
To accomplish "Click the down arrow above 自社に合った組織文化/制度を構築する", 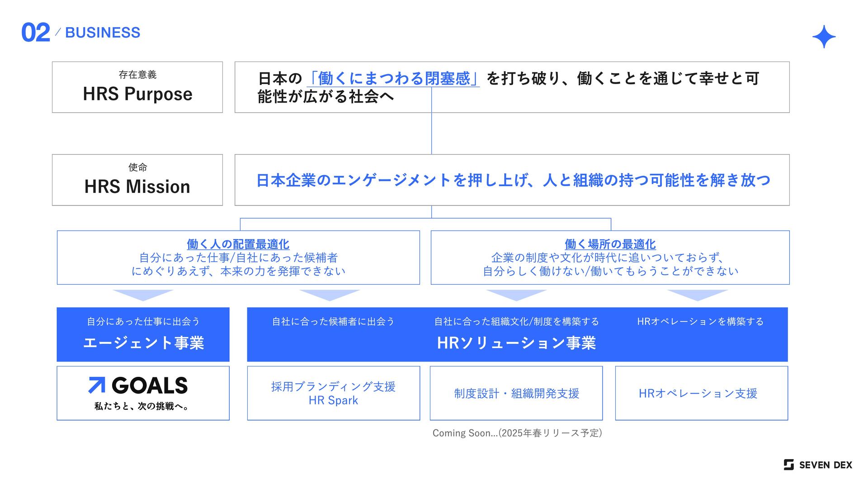I will tap(516, 295).
